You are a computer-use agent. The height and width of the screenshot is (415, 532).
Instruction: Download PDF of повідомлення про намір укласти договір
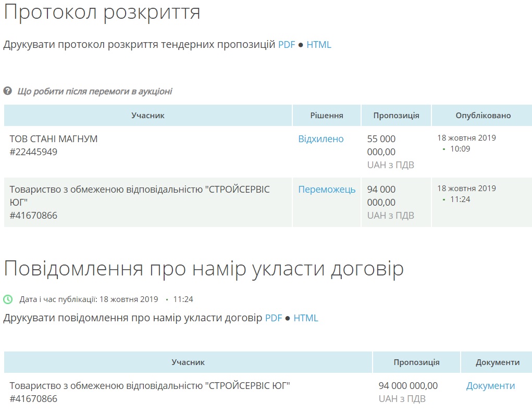click(274, 318)
